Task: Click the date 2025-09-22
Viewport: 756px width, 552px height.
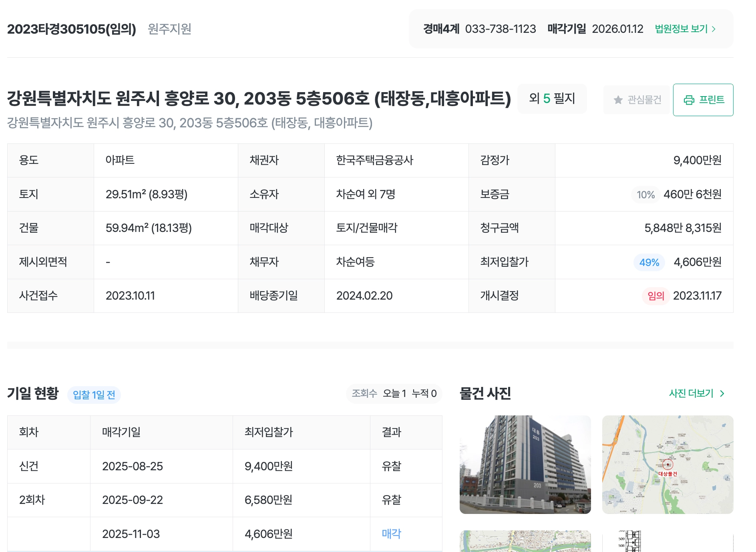Action: tap(133, 500)
